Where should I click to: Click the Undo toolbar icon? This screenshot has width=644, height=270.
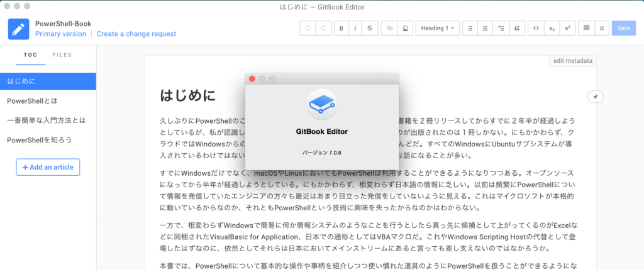pyautogui.click(x=308, y=28)
